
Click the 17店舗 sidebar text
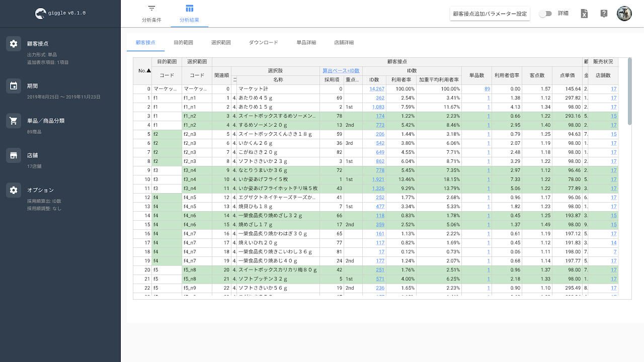tap(34, 166)
